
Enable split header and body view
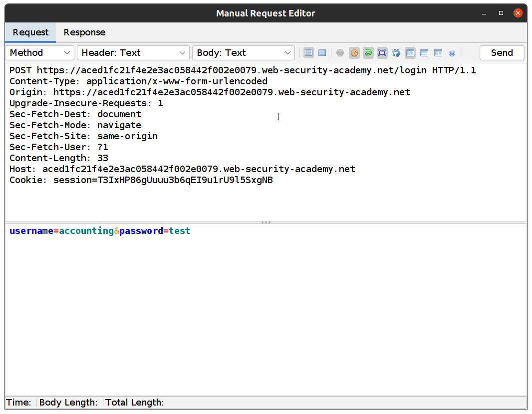pyautogui.click(x=309, y=53)
